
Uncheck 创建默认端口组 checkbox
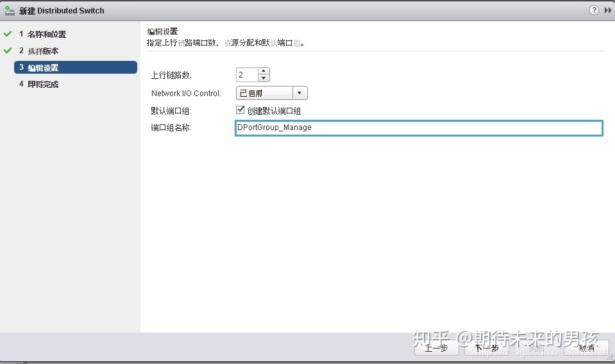coord(240,110)
